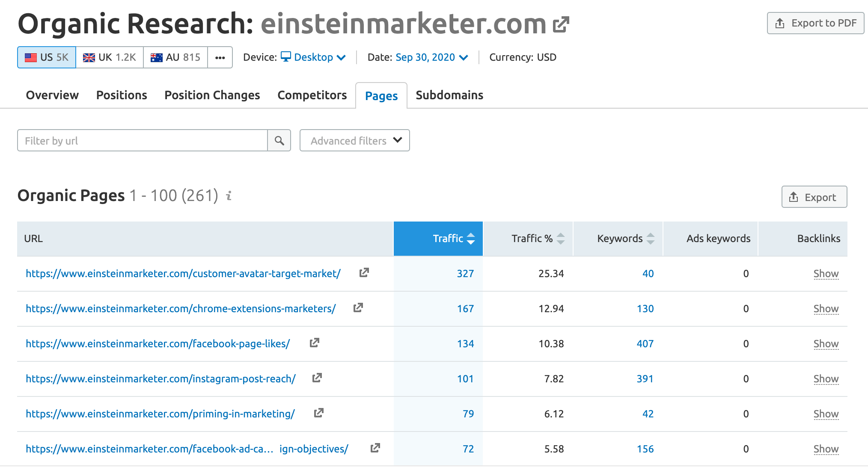Screen dimensions: 868x467
Task: Click traffic value 167
Action: tap(465, 308)
